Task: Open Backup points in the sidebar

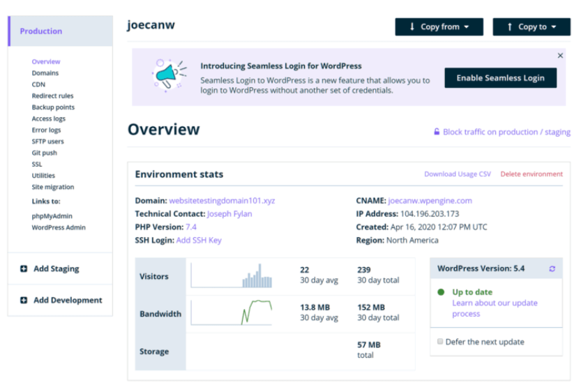Action: [53, 107]
